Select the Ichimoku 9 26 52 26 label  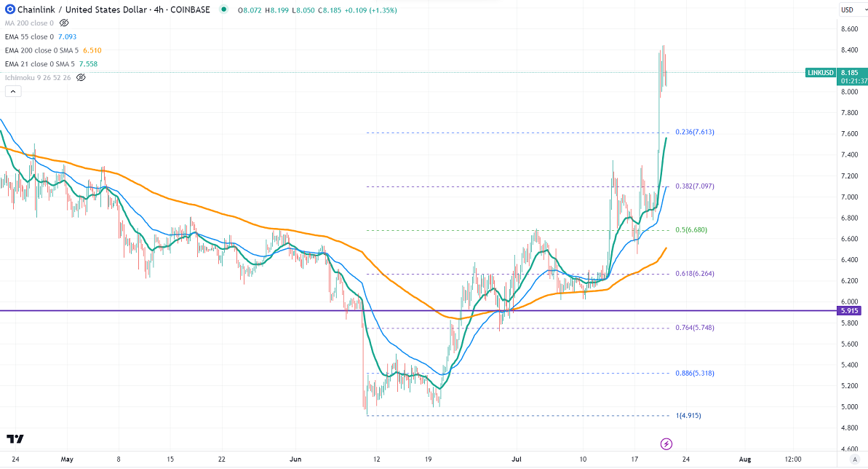(x=38, y=78)
